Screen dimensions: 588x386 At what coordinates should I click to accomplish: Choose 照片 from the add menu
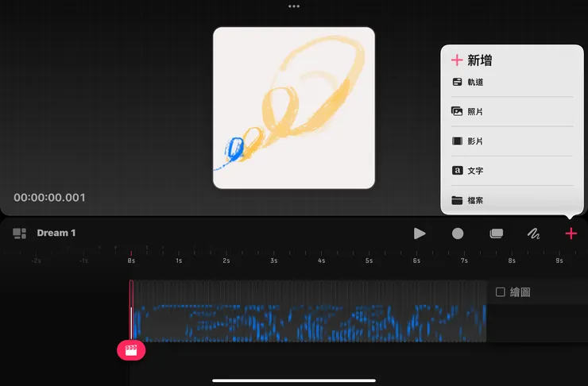pyautogui.click(x=513, y=111)
